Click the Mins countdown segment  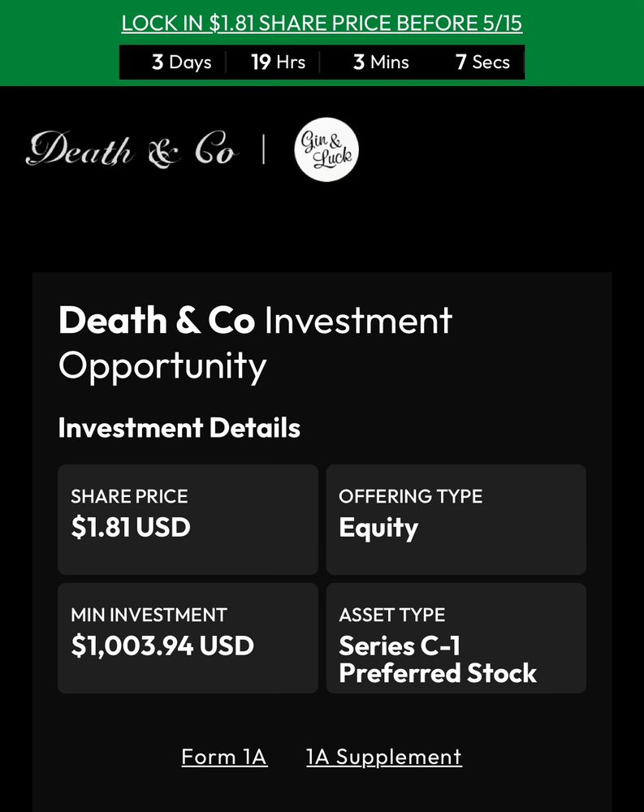(x=381, y=63)
